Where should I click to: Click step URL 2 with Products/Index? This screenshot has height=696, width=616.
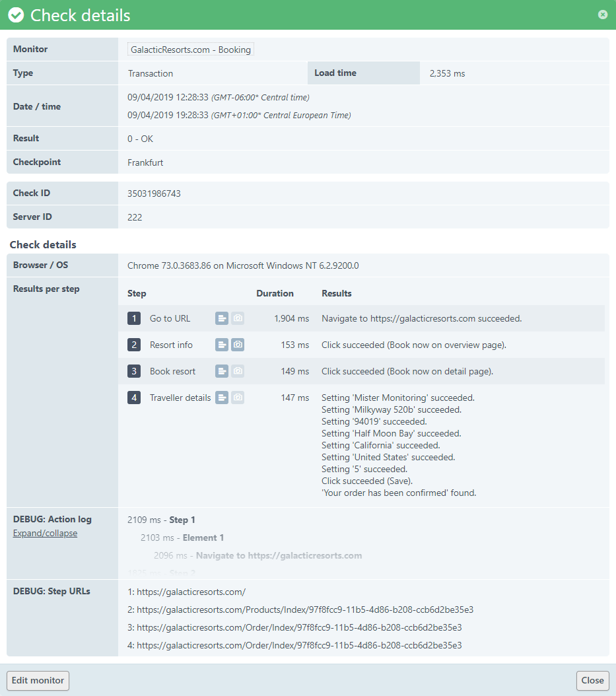pyautogui.click(x=300, y=610)
